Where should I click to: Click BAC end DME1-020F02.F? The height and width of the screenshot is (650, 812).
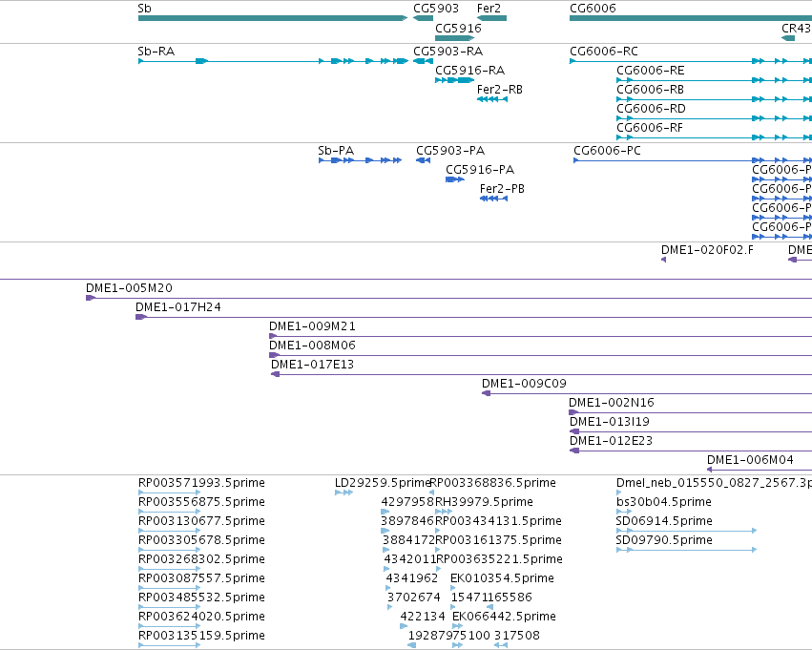pos(664,260)
